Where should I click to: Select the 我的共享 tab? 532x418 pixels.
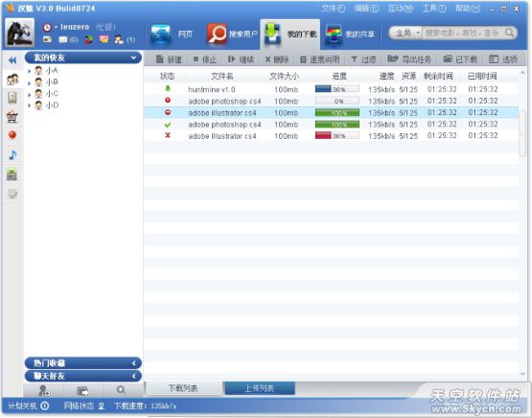tap(350, 34)
